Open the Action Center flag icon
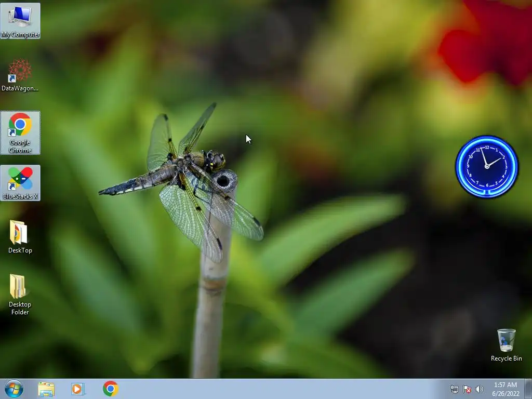The height and width of the screenshot is (399, 532). (x=467, y=389)
